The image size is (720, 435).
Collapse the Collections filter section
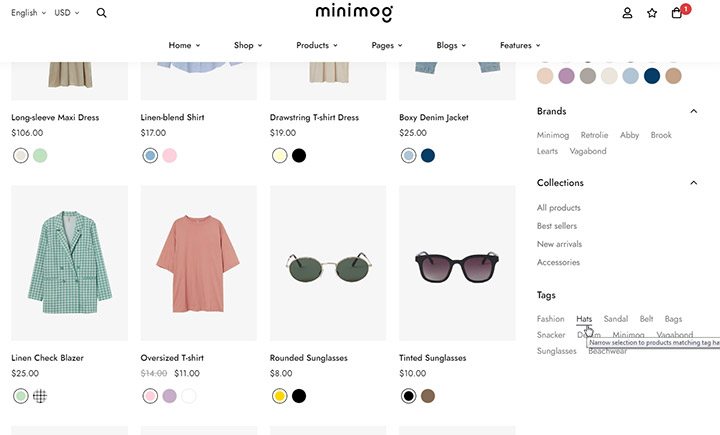(x=694, y=183)
